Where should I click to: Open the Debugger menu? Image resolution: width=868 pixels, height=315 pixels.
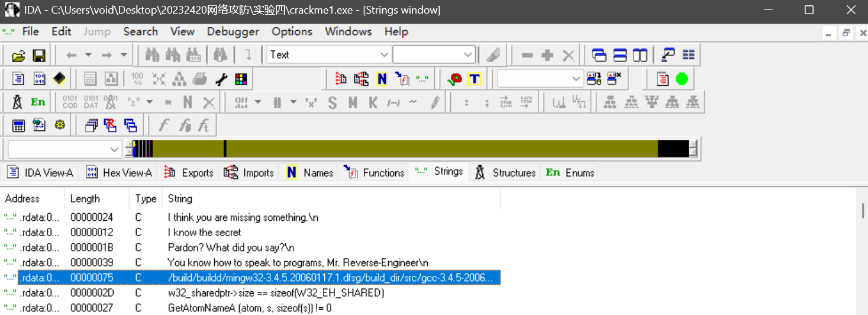[x=233, y=32]
